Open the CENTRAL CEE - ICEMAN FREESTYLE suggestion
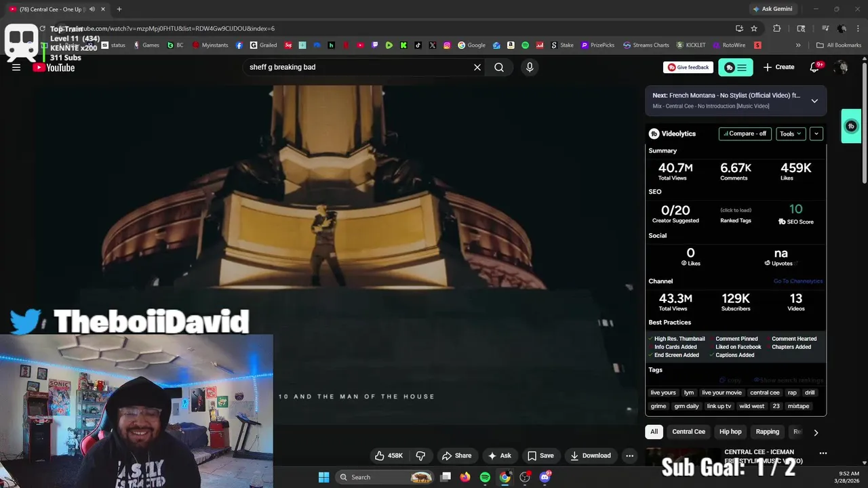The height and width of the screenshot is (488, 868). coord(763,456)
